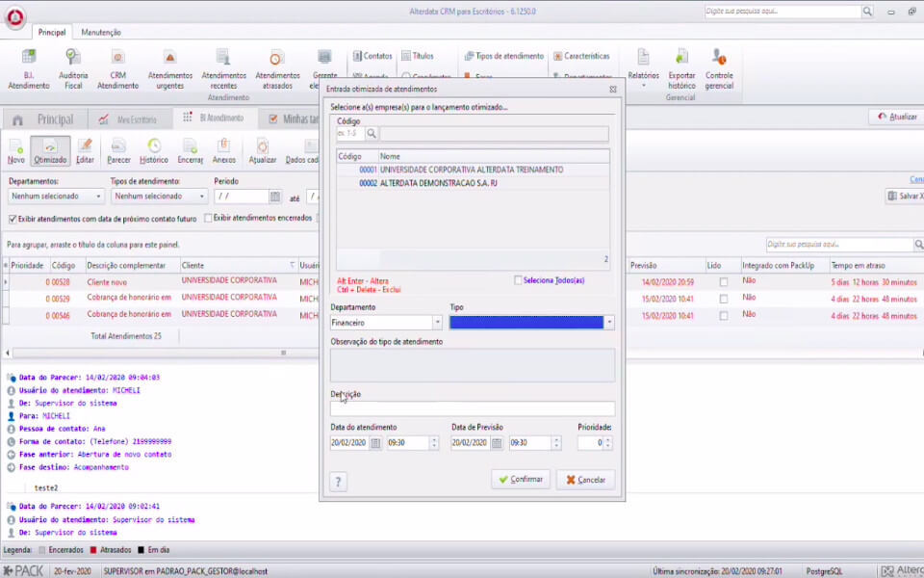
Task: Open the Relatórios ribbon menu
Action: pos(643,69)
